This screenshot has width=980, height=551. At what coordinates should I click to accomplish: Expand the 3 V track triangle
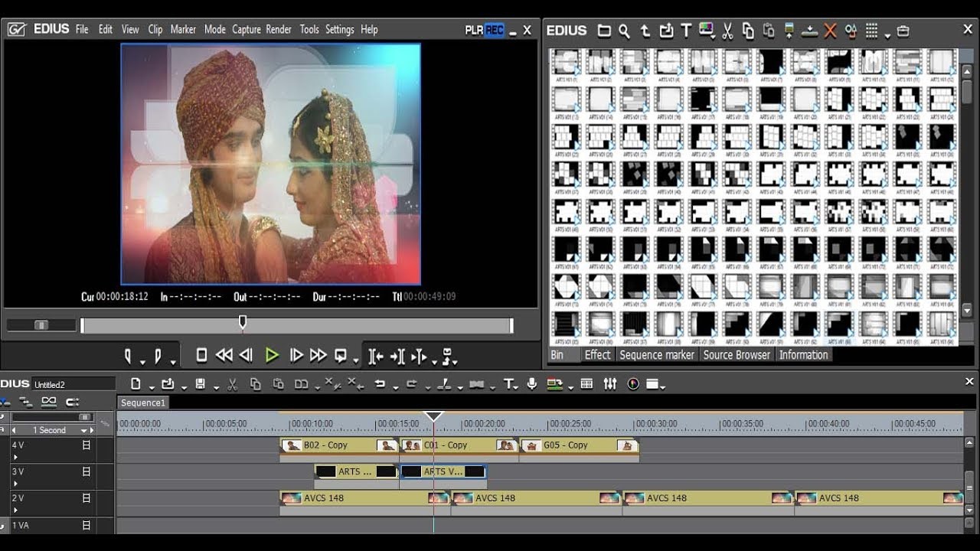15,484
